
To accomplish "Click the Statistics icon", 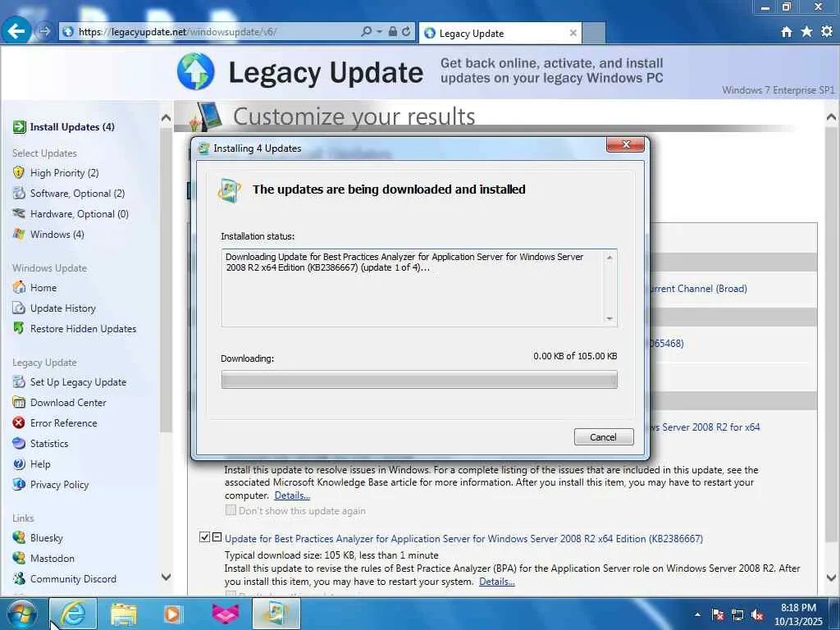I will pos(19,443).
